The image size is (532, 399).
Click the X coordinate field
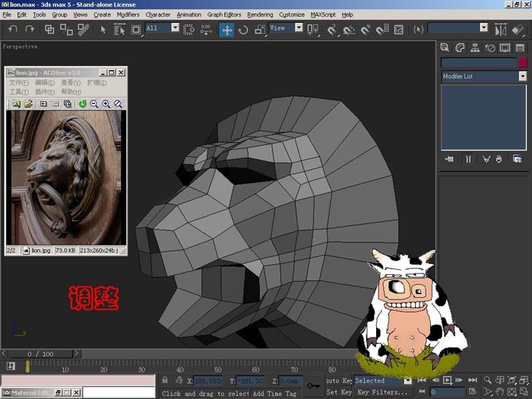(207, 381)
